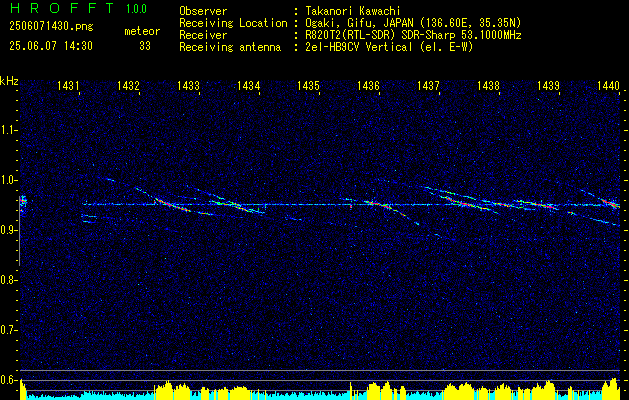Click the timestamp 25.06.07 14:30

(51, 46)
